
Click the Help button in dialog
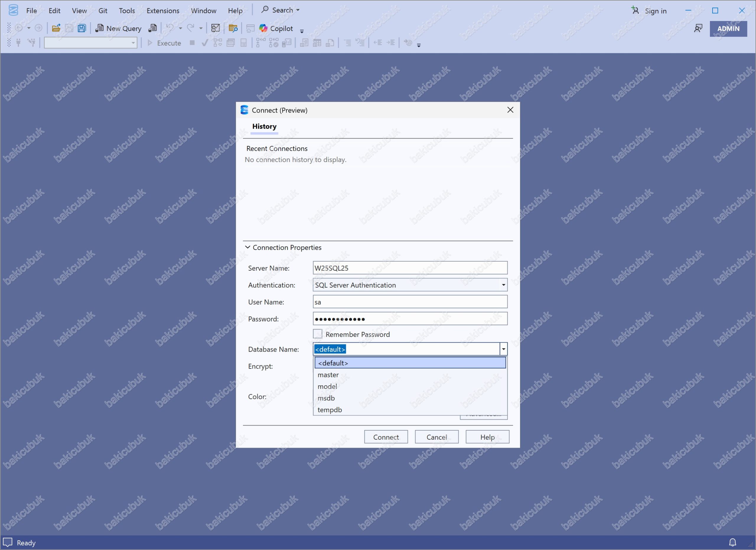click(487, 437)
